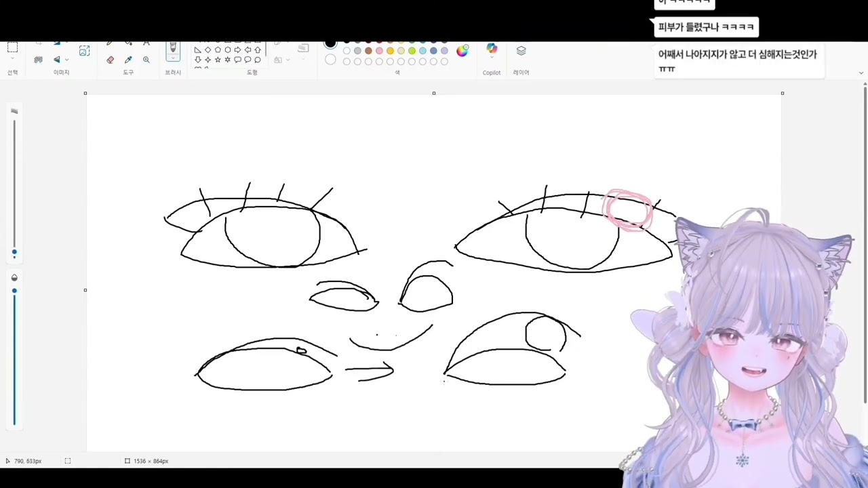
Task: Pick the diamond shape
Action: 208,50
